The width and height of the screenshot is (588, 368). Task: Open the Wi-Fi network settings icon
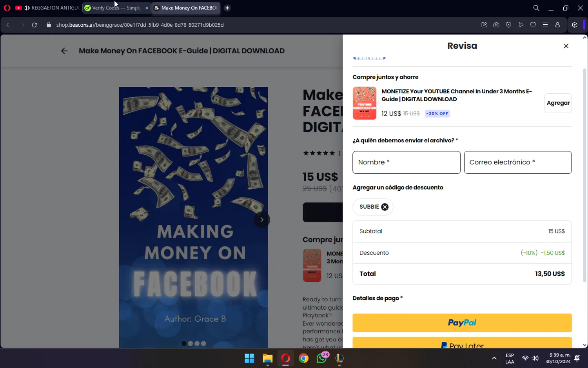(x=525, y=358)
